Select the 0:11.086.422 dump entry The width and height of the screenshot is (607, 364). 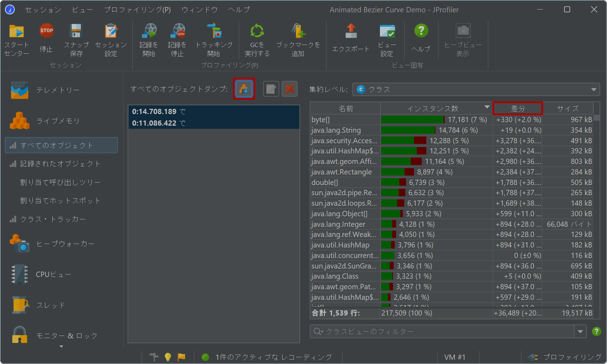pyautogui.click(x=214, y=123)
